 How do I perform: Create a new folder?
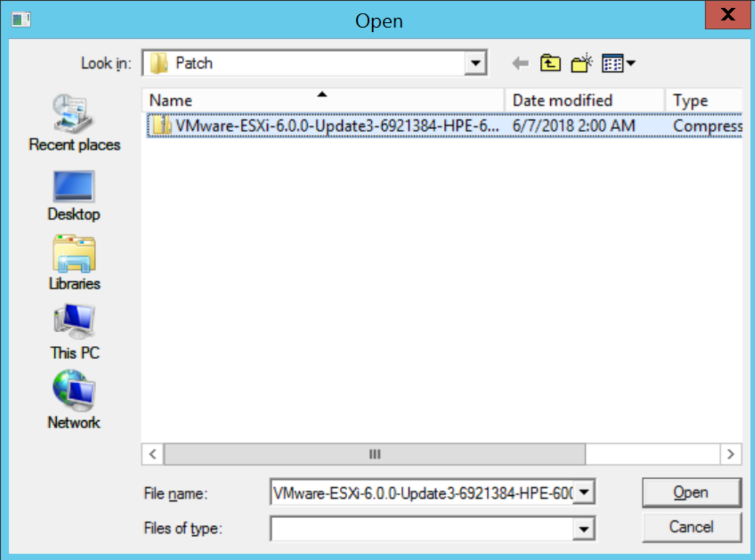(x=582, y=63)
